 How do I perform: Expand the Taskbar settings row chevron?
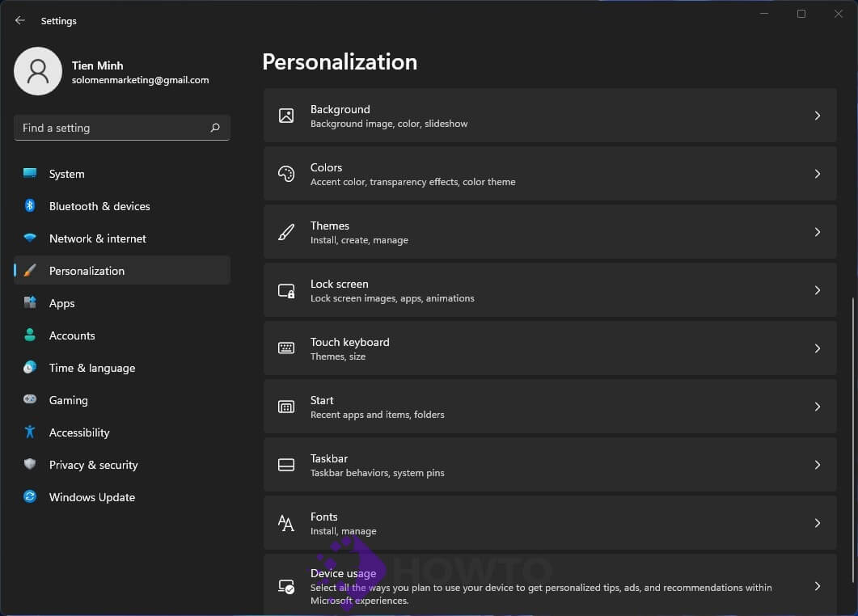(817, 464)
